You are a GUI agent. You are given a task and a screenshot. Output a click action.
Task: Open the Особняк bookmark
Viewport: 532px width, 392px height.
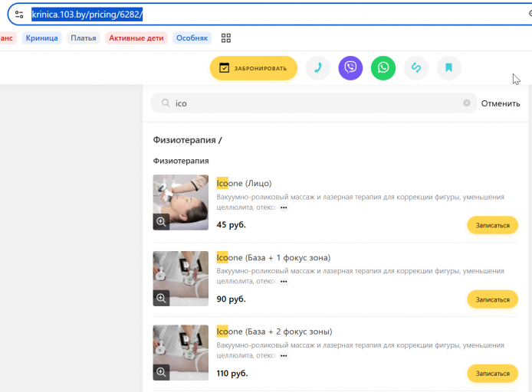(x=192, y=38)
